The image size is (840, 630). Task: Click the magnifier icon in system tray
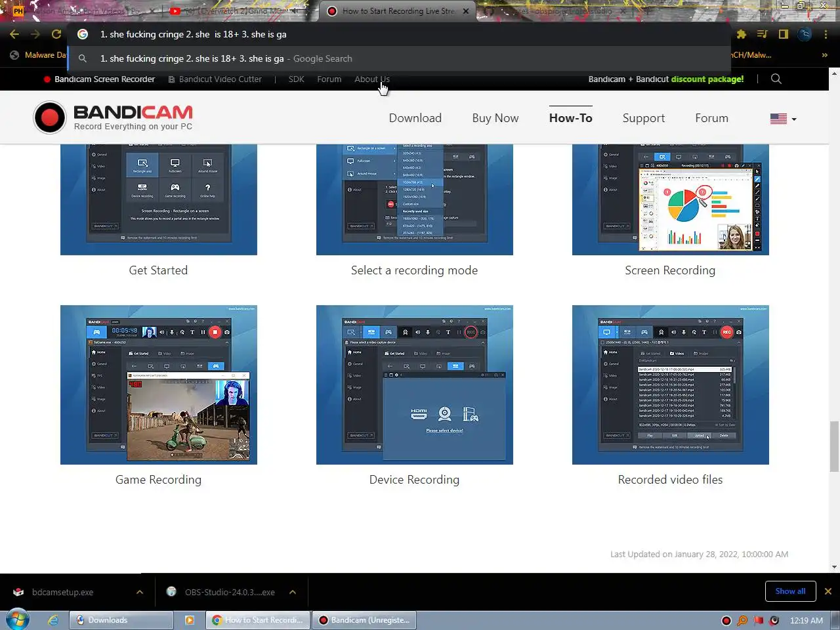coord(742,621)
